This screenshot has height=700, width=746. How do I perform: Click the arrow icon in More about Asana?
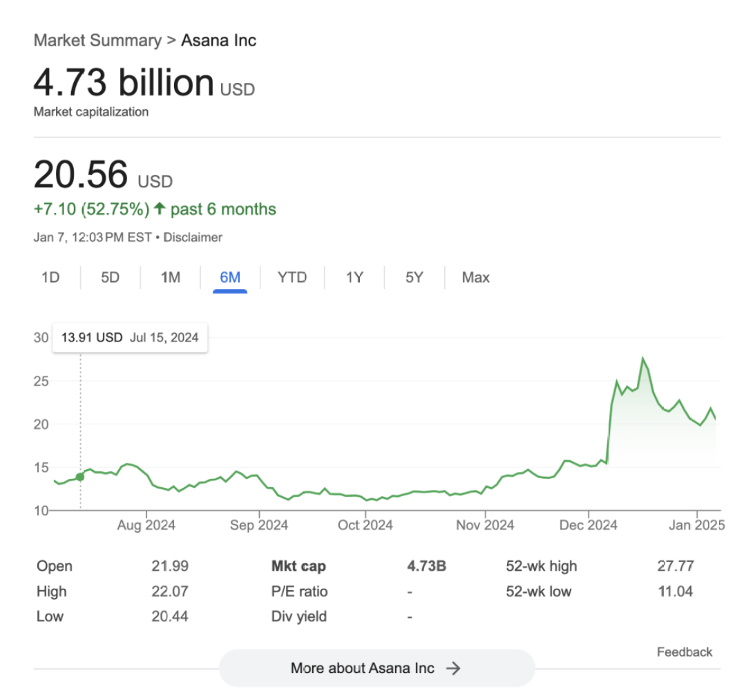(453, 668)
